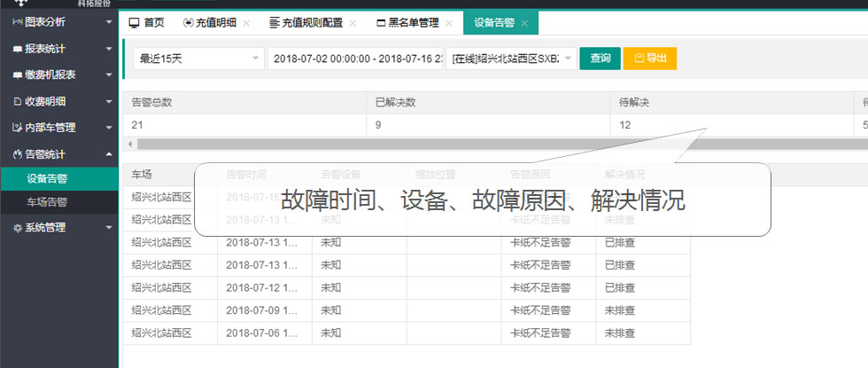Viewport: 868px width, 368px height.
Task: Click the 缴费机报表 icon in sidebar
Action: [x=17, y=74]
